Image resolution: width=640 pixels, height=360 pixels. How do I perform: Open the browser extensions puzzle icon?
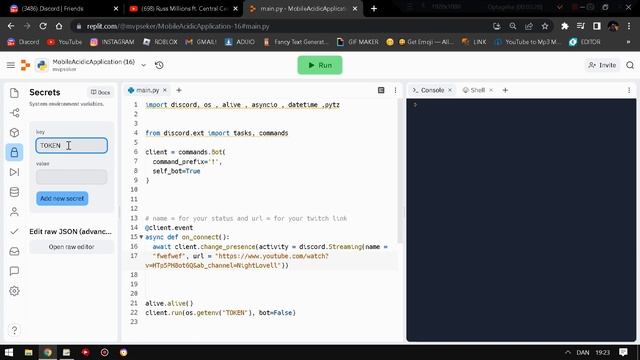pos(564,26)
